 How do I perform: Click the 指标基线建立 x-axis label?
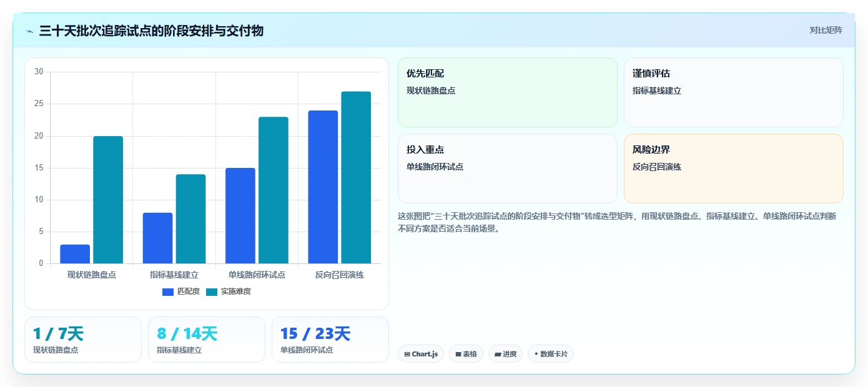pos(174,275)
